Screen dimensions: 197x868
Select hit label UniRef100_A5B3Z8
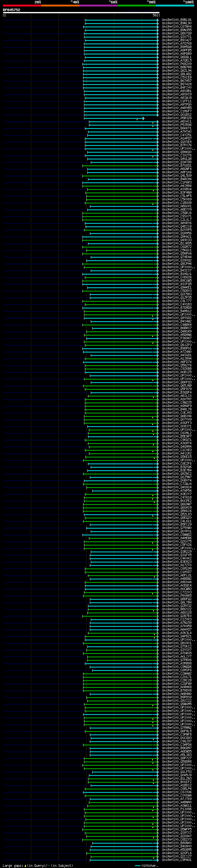[177, 118]
